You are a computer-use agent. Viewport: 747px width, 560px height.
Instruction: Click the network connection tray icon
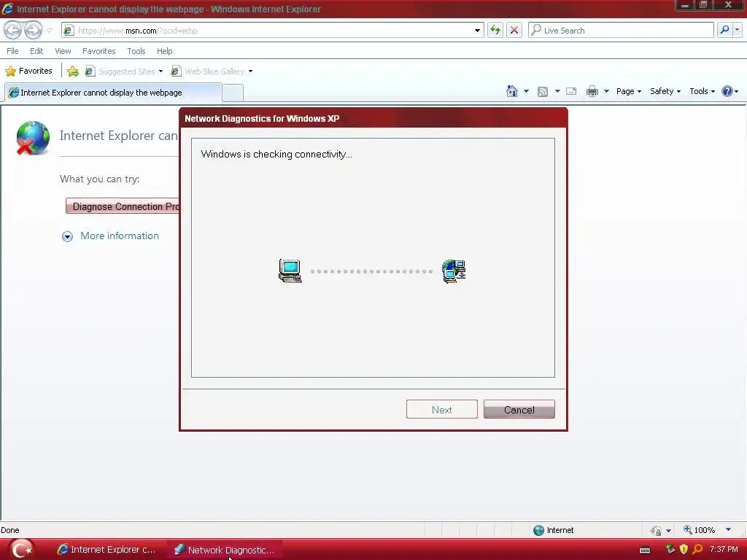click(670, 549)
